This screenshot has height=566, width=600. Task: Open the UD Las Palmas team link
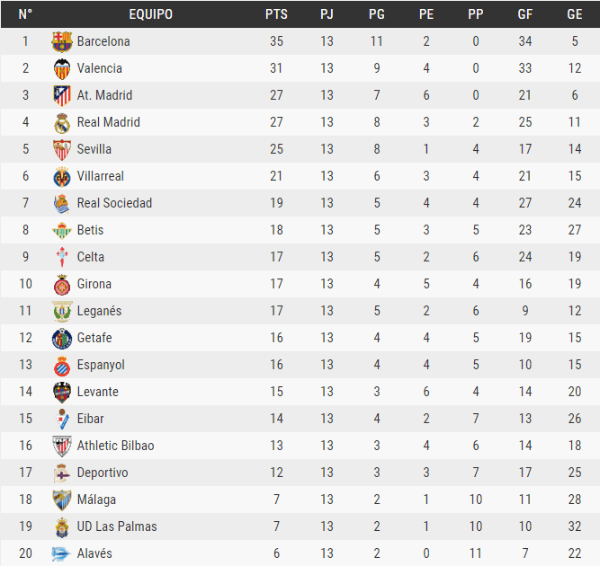116,527
